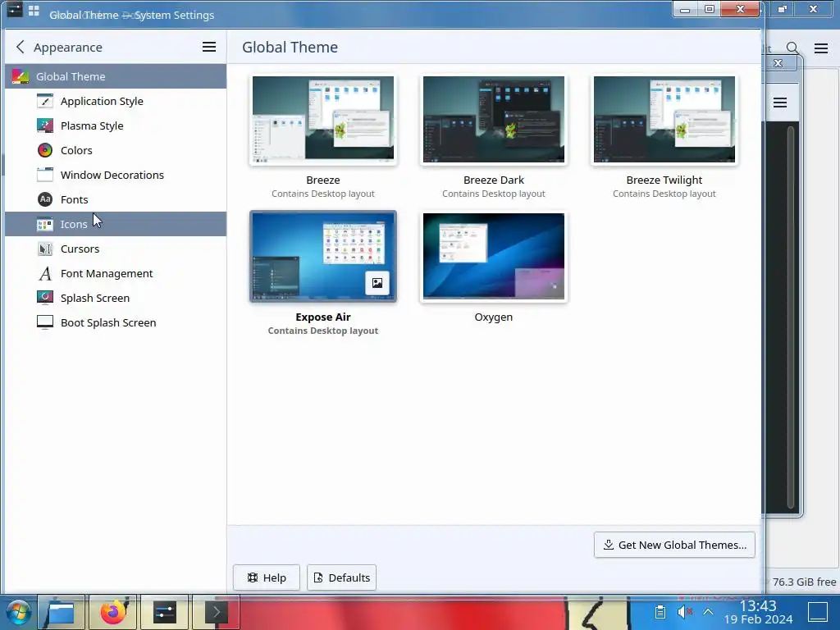Select the Oxygen theme thumbnail

click(x=493, y=257)
